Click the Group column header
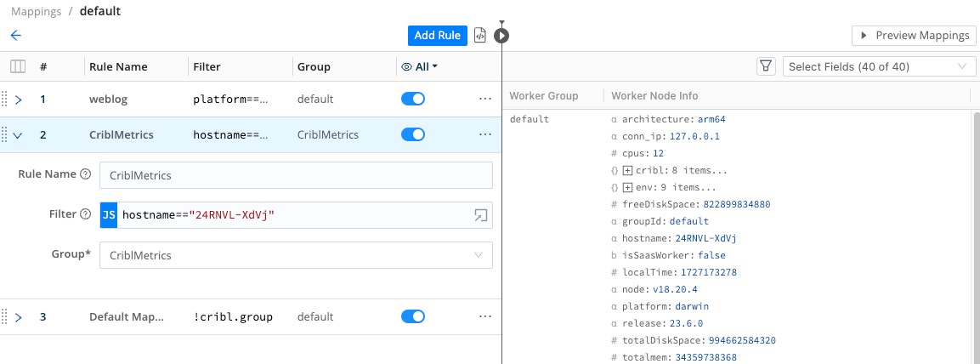This screenshot has width=980, height=364. [x=314, y=66]
